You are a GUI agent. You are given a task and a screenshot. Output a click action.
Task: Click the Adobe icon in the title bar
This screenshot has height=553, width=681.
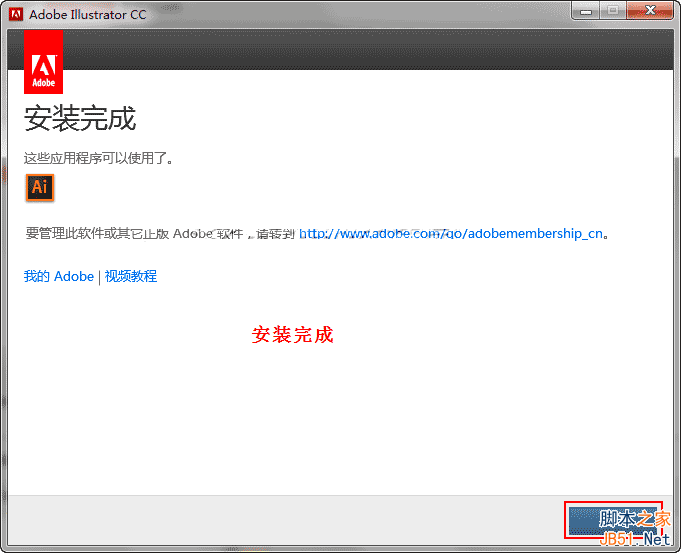pyautogui.click(x=16, y=14)
